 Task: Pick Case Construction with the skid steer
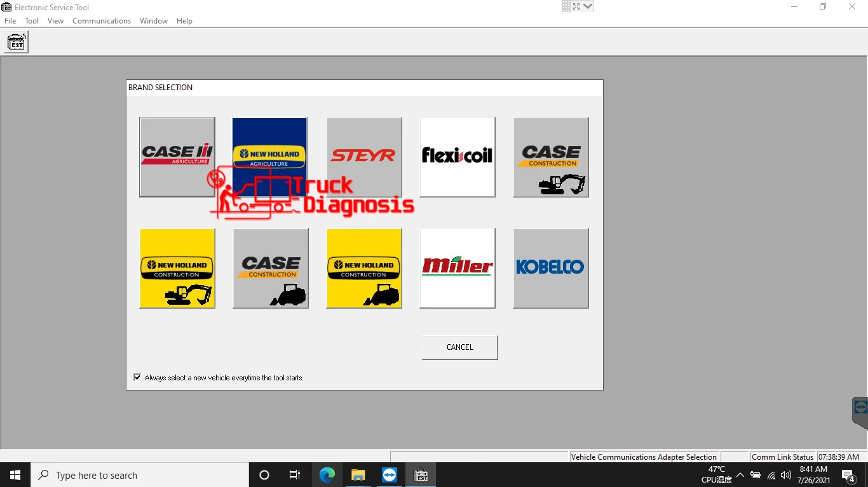click(271, 268)
